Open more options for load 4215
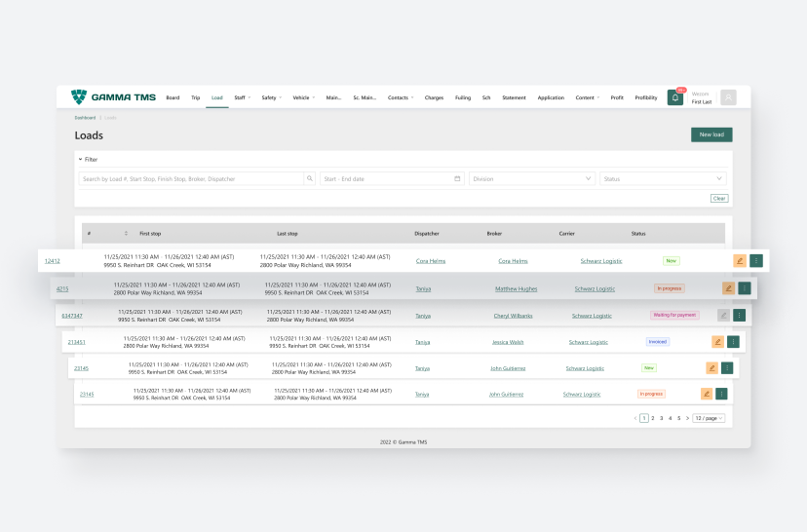This screenshot has height=532, width=807. point(745,288)
